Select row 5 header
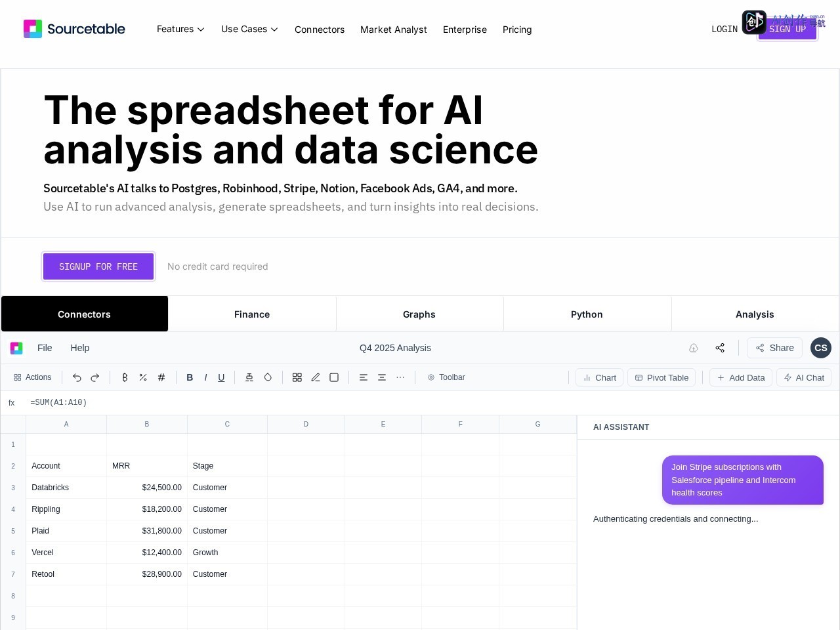This screenshot has width=840, height=630. 13,531
